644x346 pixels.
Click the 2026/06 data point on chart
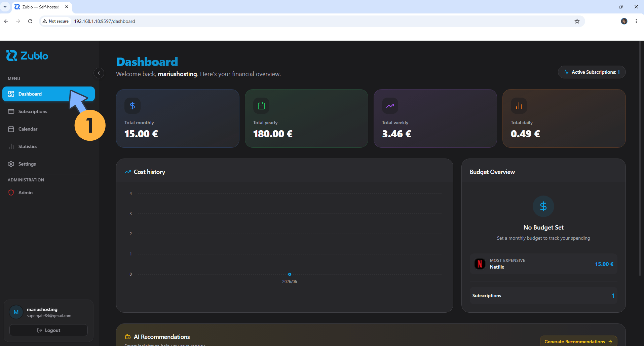pos(290,274)
